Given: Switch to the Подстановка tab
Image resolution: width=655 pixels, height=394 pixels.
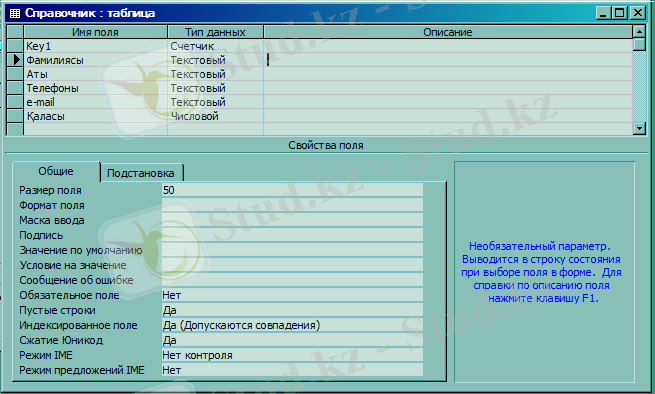Looking at the screenshot, I should pos(141,173).
